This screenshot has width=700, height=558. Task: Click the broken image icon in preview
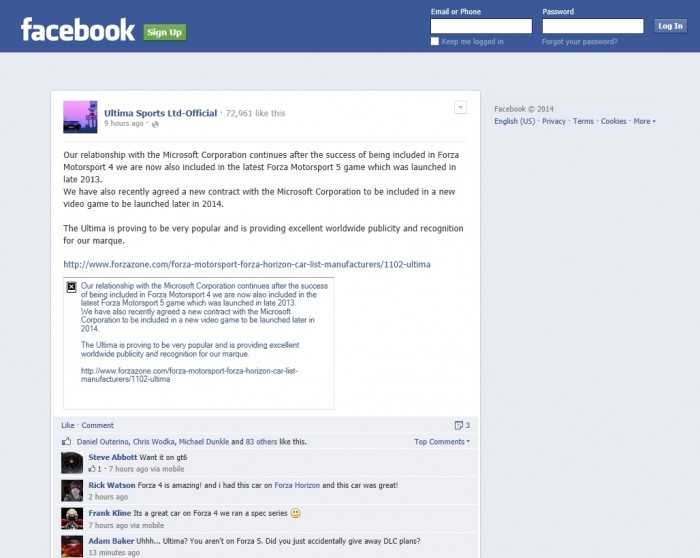tap(71, 287)
